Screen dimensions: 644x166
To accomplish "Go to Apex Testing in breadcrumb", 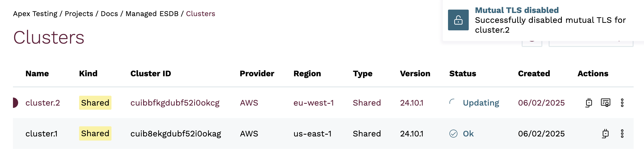I will click(35, 14).
